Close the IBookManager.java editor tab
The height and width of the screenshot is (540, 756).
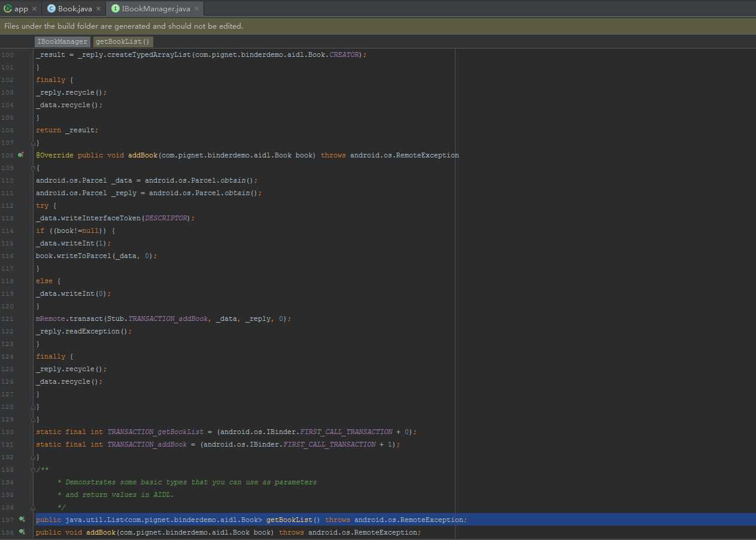(x=196, y=8)
